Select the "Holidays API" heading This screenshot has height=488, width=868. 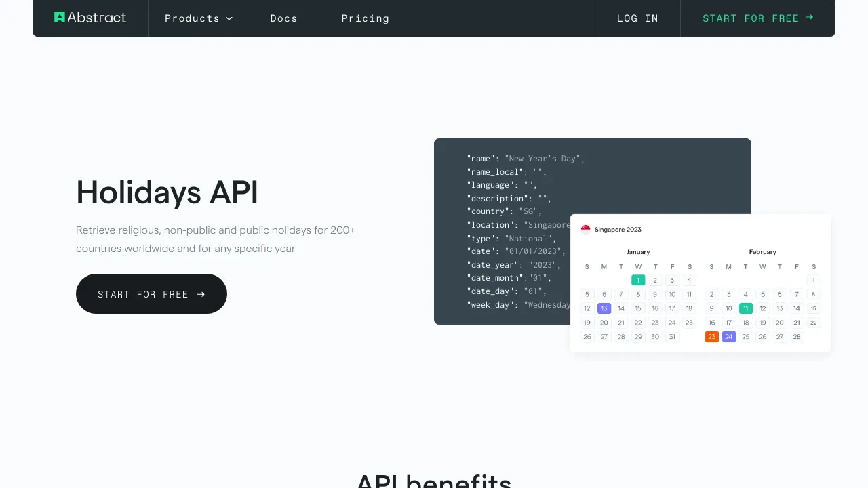pos(167,192)
